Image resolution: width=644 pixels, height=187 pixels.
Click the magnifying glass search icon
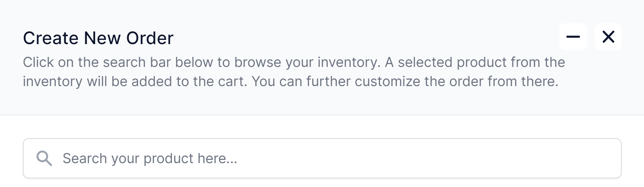44,158
